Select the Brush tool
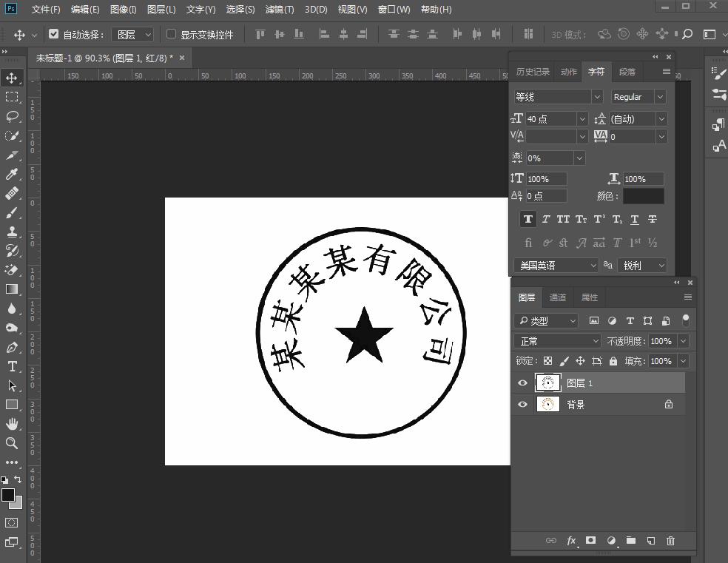This screenshot has width=728, height=563. tap(11, 212)
